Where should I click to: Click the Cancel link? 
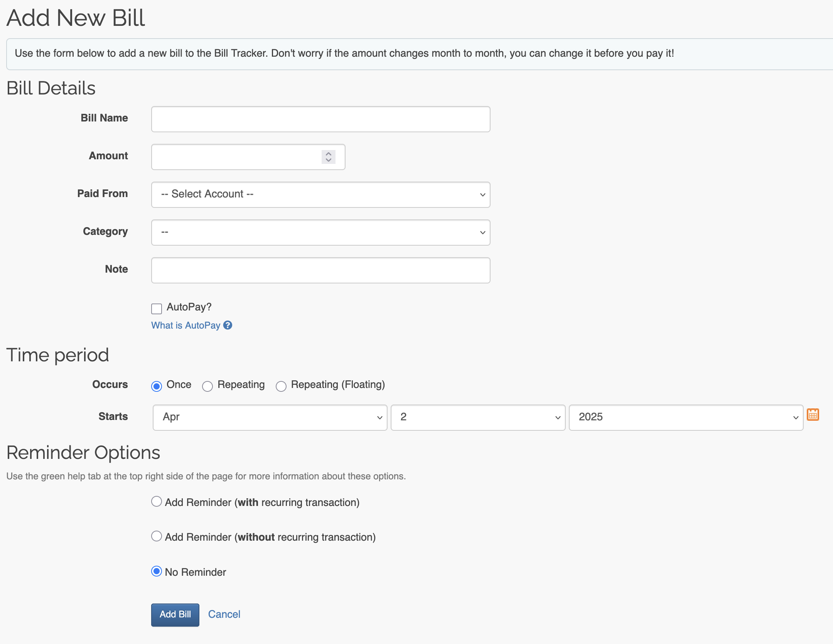click(x=224, y=614)
